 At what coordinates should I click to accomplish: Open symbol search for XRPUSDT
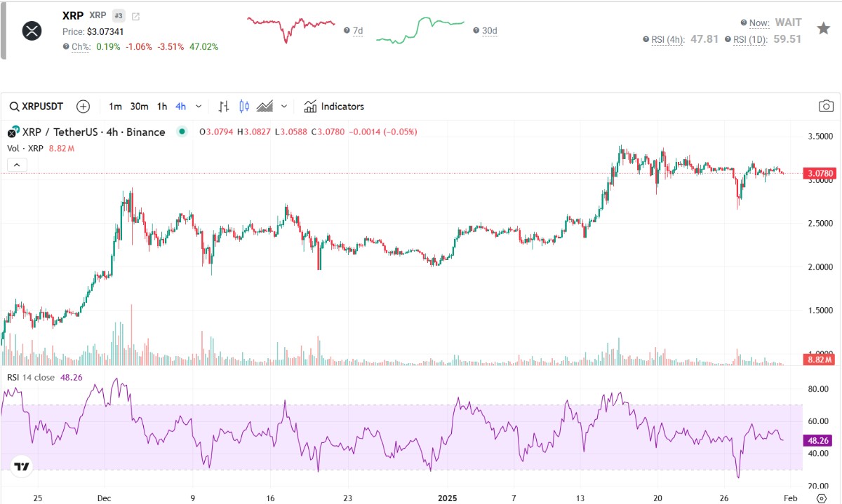36,107
